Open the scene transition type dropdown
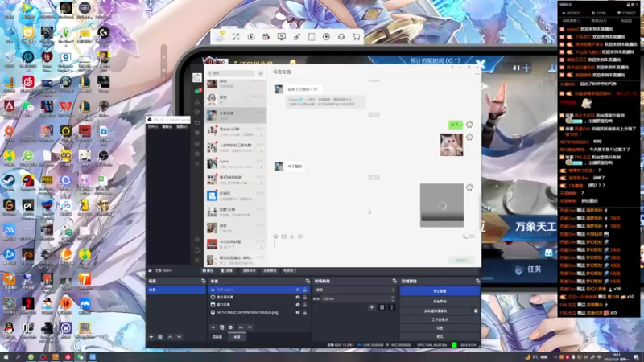Image resolution: width=644 pixels, height=362 pixels. (355, 290)
